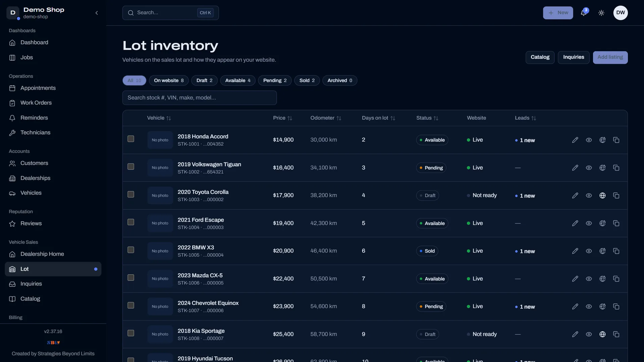Open Technicians in the sidebar

click(x=53, y=133)
